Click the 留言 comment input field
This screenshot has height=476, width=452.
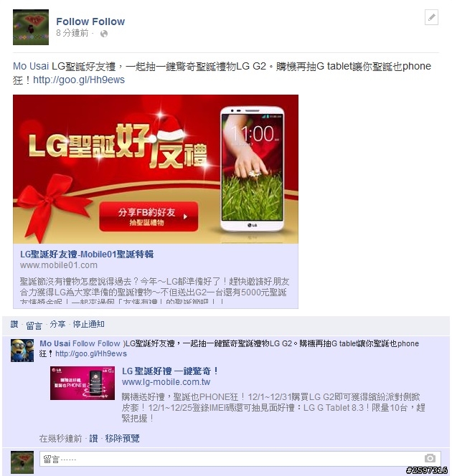(240, 459)
